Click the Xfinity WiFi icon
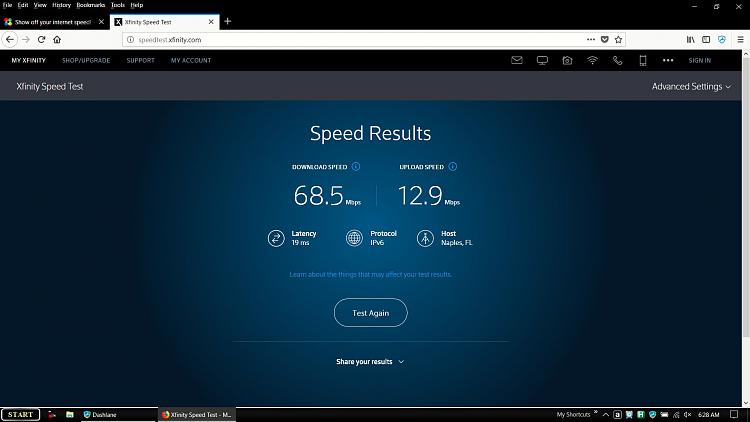 click(x=592, y=60)
